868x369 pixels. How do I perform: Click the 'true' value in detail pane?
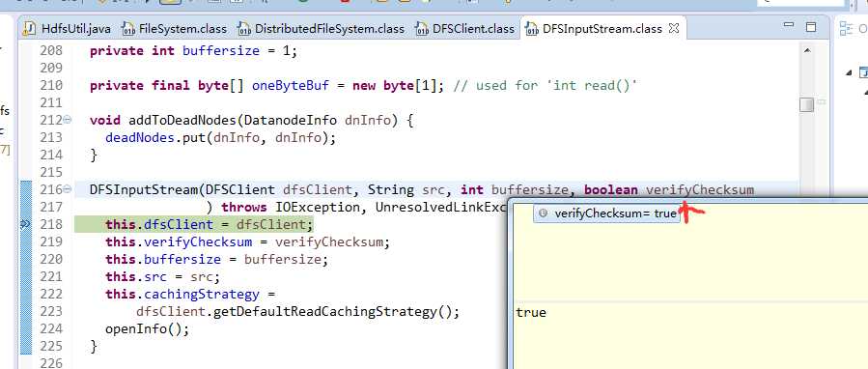(x=531, y=312)
